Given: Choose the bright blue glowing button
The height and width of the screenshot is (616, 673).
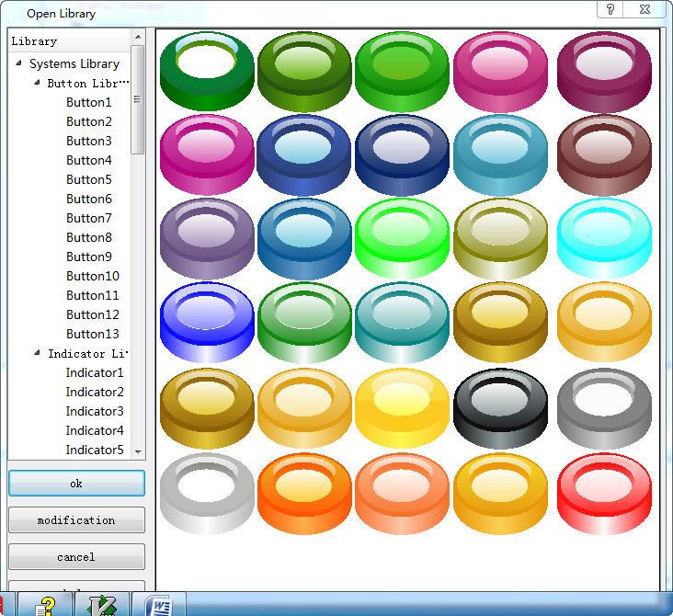Looking at the screenshot, I should 207,322.
